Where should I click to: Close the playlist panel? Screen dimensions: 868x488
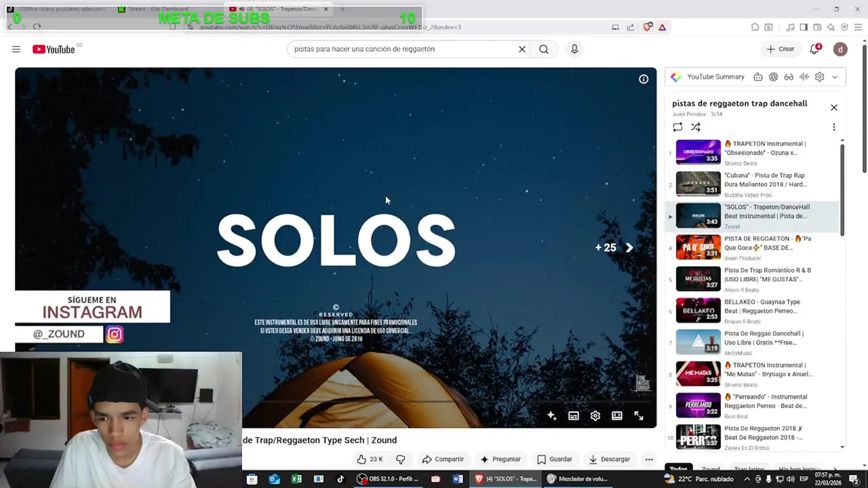point(834,108)
